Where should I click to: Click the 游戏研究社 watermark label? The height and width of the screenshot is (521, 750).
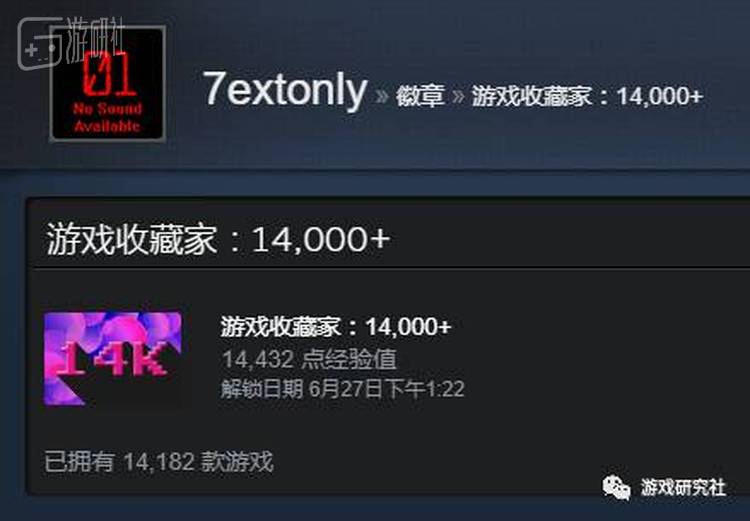(x=683, y=488)
